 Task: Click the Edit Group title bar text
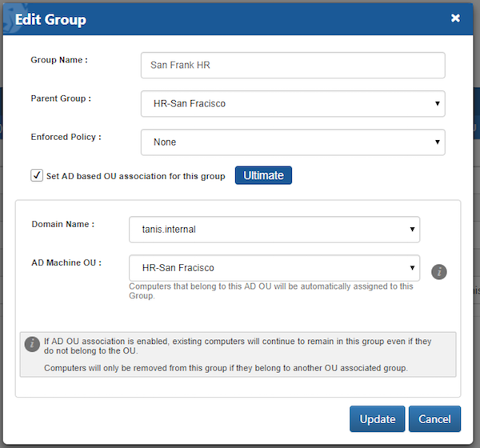pos(51,18)
